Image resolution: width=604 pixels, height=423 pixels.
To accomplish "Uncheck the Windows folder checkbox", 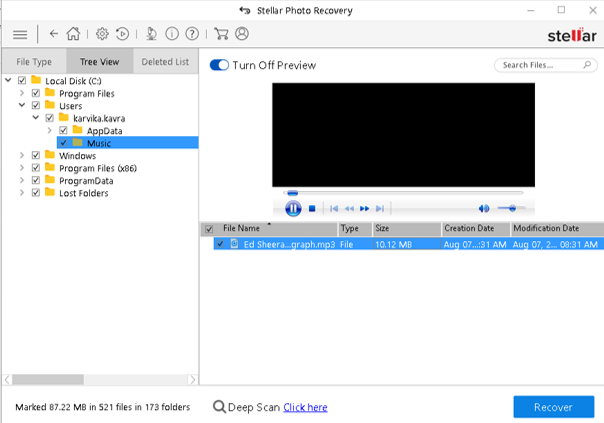I will point(36,155).
